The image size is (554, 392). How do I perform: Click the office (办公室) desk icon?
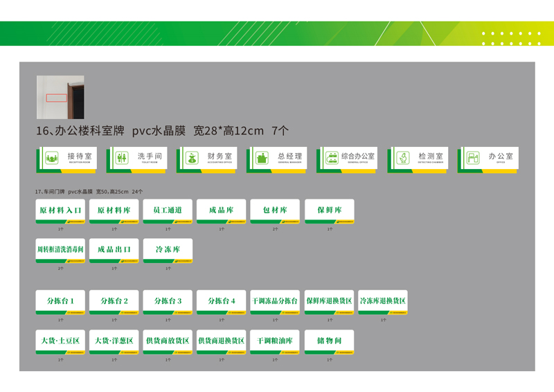coord(473,158)
